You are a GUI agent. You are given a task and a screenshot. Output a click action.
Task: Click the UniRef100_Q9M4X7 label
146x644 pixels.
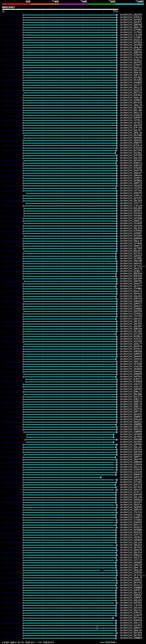point(131,628)
